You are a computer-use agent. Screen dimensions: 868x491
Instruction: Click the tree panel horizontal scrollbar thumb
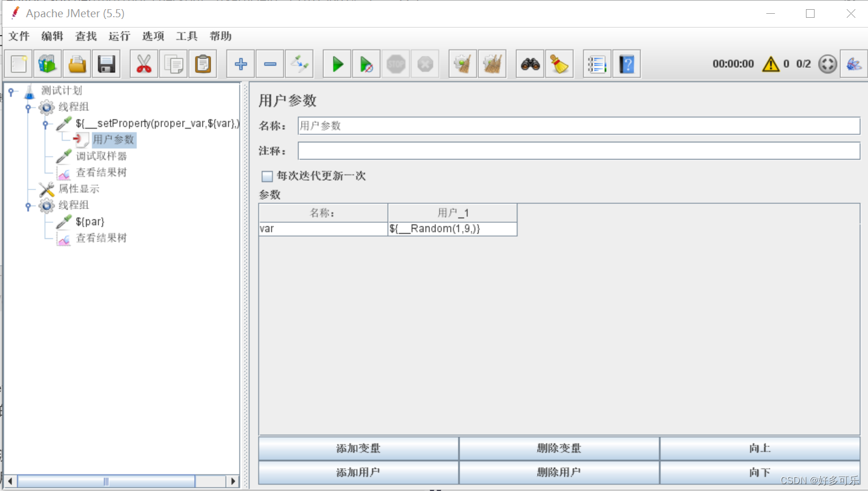[106, 481]
